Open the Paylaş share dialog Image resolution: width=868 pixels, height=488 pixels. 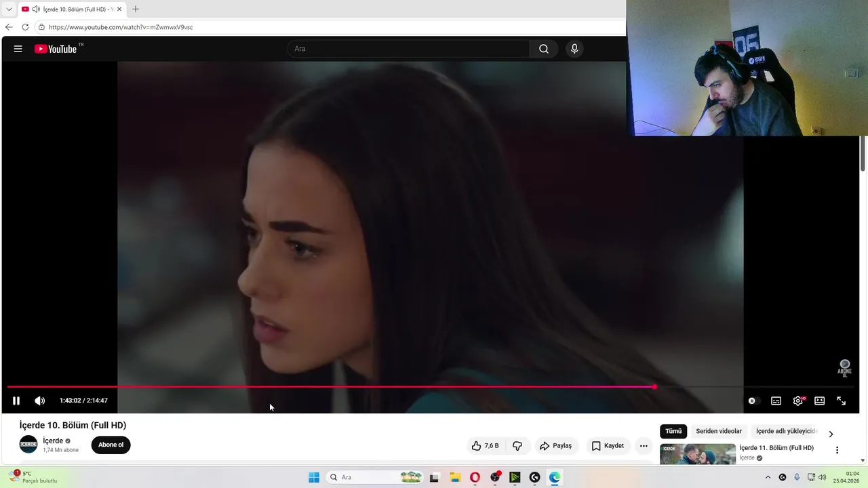click(555, 445)
